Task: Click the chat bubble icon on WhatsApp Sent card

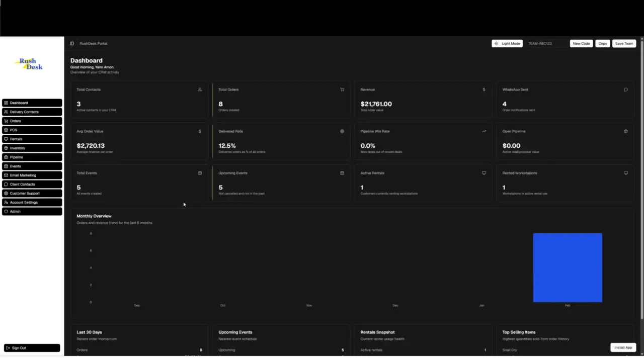Action: [626, 89]
